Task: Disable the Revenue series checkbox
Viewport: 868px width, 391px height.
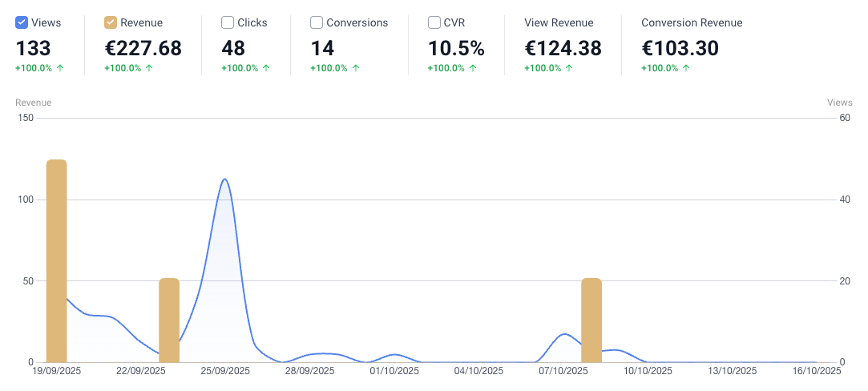Action: 111,22
